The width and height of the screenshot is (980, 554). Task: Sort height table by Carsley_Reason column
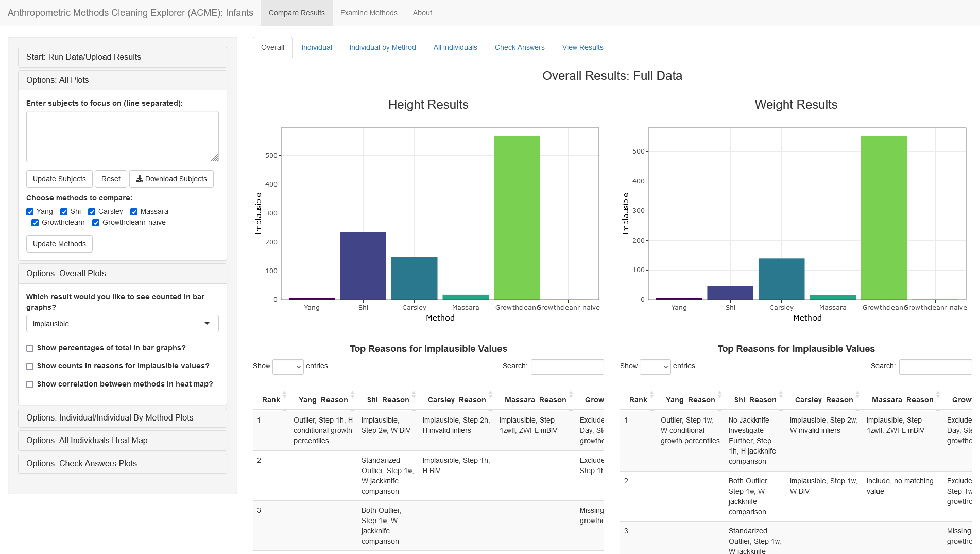click(x=457, y=400)
